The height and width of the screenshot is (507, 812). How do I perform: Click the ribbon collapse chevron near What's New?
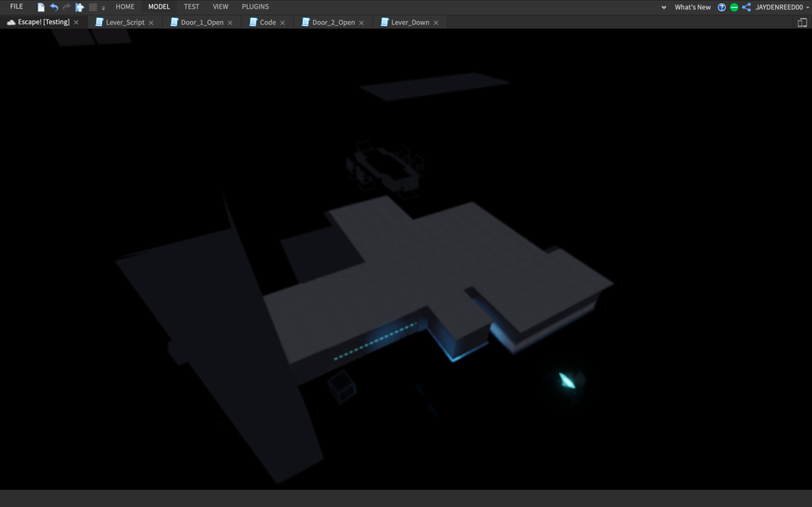[664, 6]
